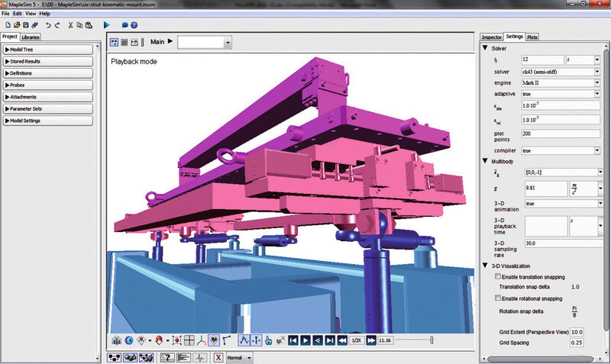Open the Edit menu
This screenshot has height=364, width=611.
click(x=17, y=14)
